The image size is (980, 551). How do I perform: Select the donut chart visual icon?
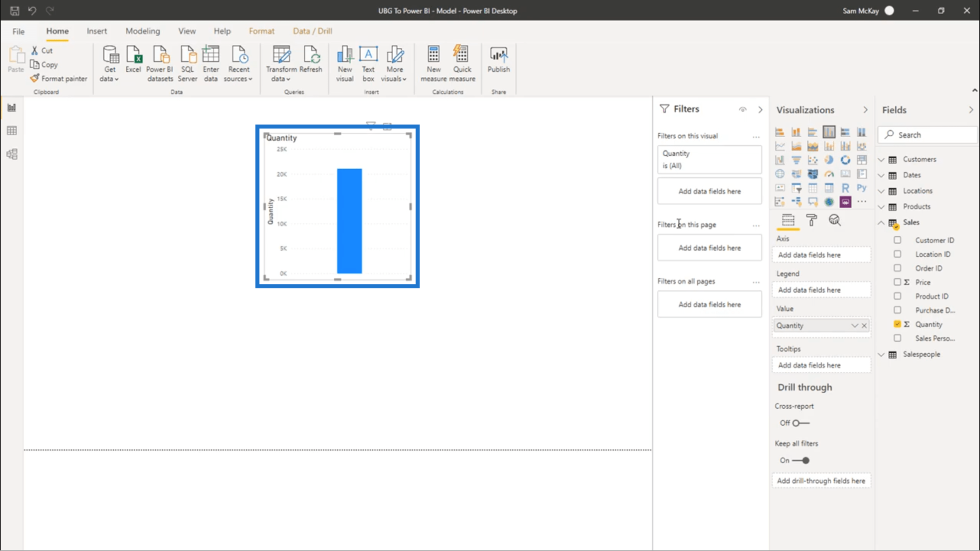[x=845, y=160]
